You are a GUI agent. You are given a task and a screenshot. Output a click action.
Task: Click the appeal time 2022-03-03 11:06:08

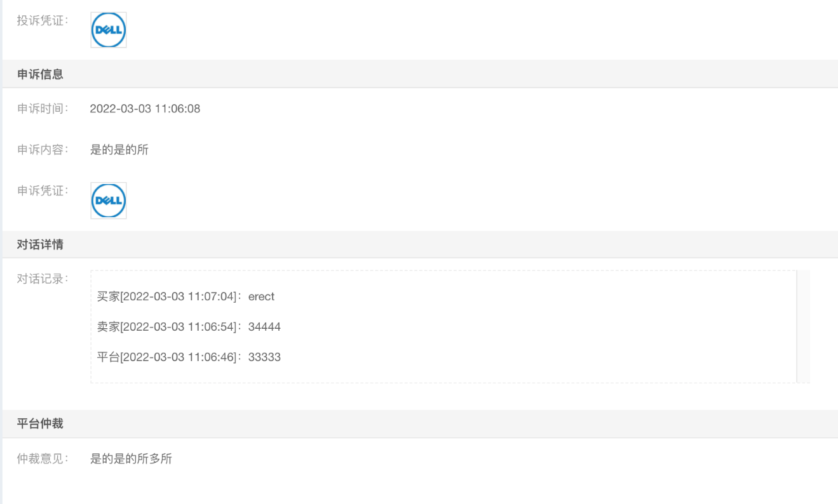[145, 109]
